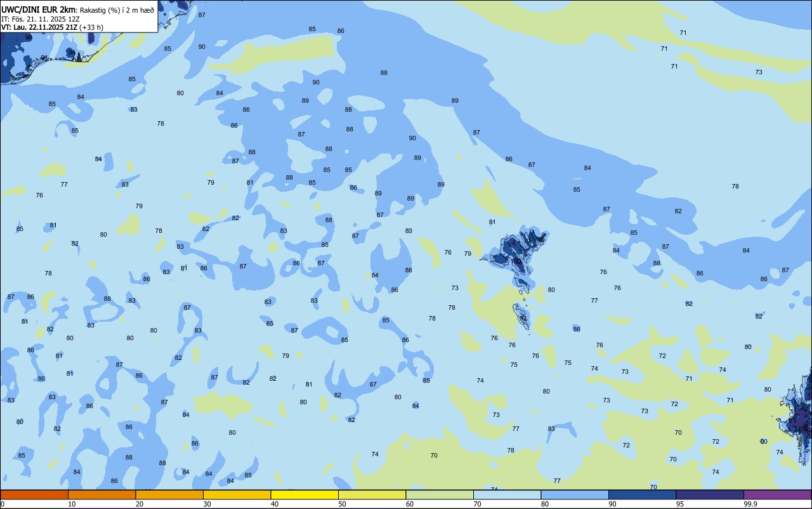
Task: Click the '94' humidity value on the map
Action: point(72,53)
